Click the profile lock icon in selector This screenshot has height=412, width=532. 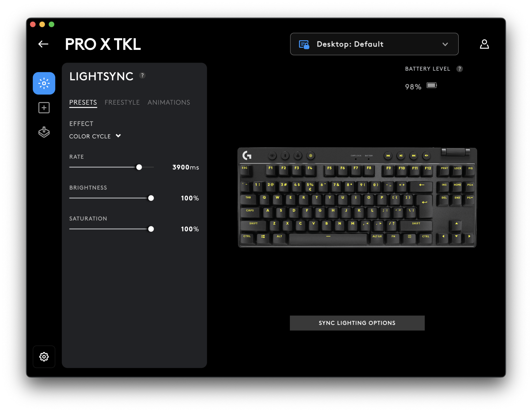click(304, 44)
